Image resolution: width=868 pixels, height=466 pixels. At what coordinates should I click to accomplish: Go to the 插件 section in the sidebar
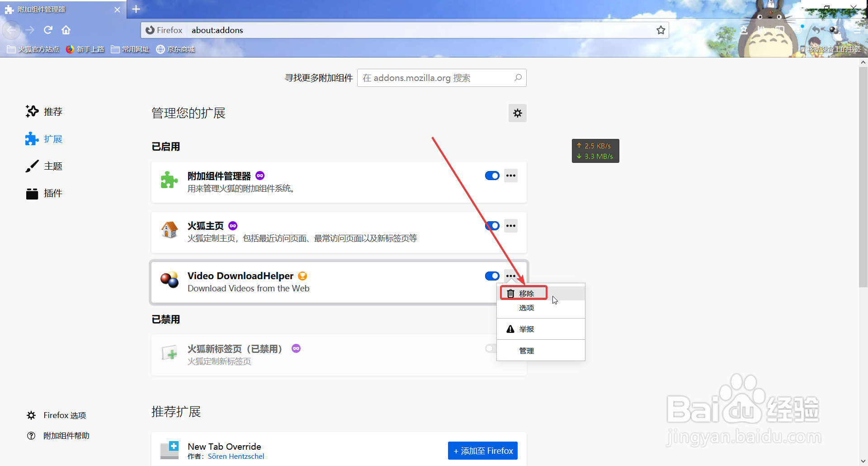tap(44, 193)
